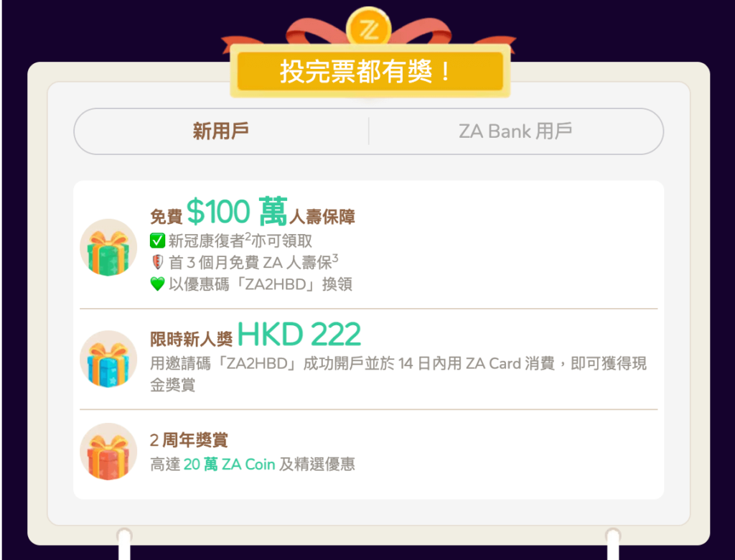Screen dimensions: 735x560
Task: Click the gold Z coin icon
Action: pyautogui.click(x=368, y=28)
